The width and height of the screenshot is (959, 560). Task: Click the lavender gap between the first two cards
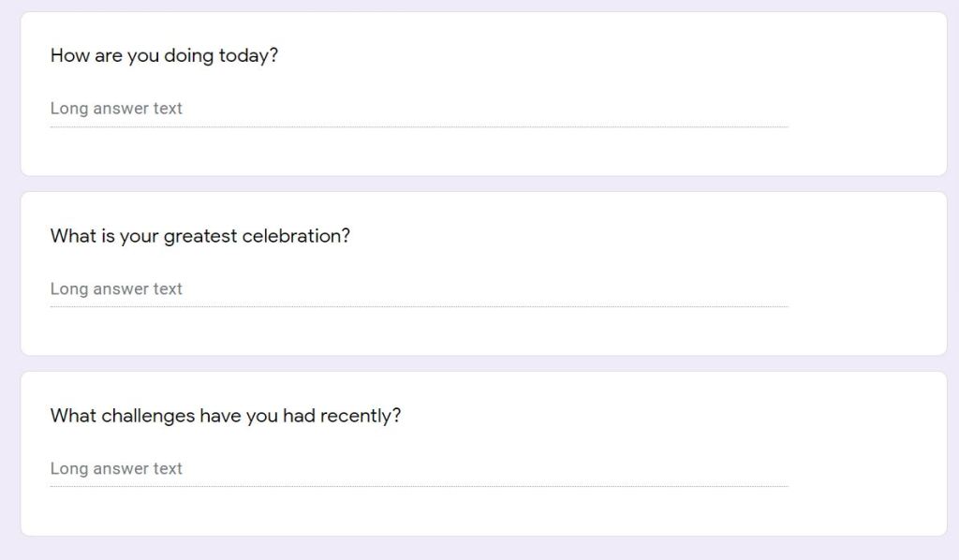483,184
